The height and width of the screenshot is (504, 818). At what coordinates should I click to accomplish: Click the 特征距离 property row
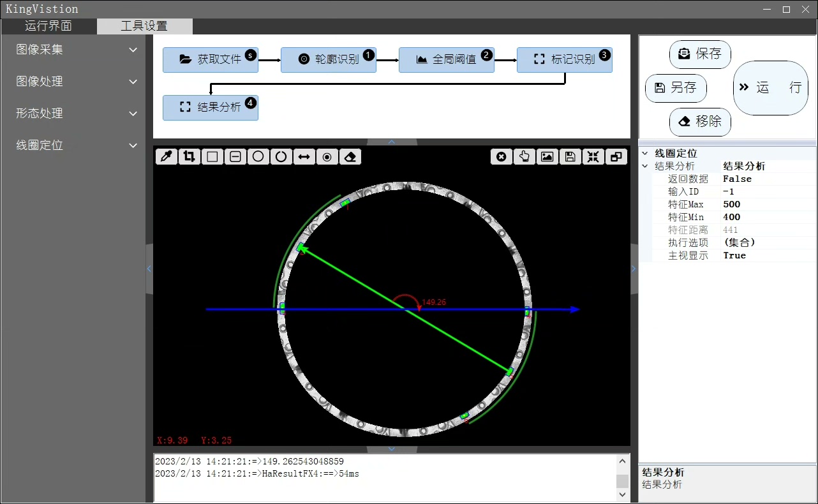[733, 230]
